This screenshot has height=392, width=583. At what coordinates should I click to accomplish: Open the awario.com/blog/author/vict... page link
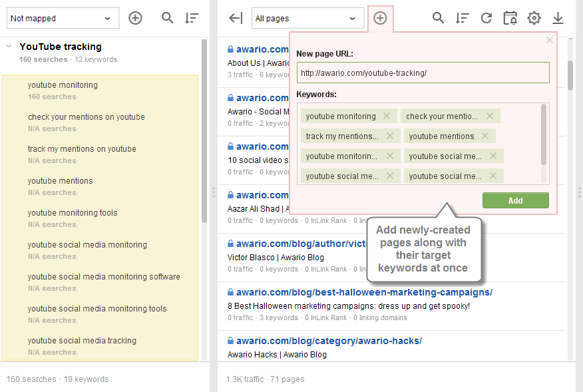pyautogui.click(x=301, y=244)
